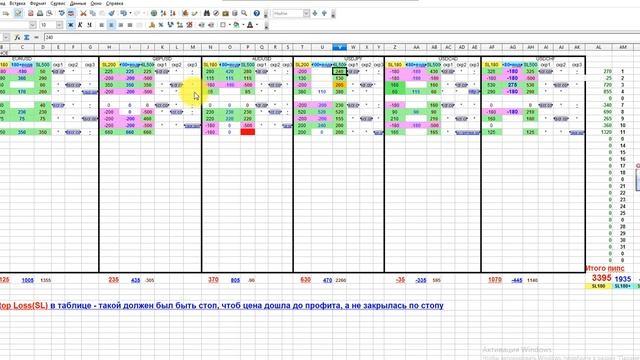640x360 pixels.
Task: Expand the background color dropdown arrow
Action: pos(243,25)
